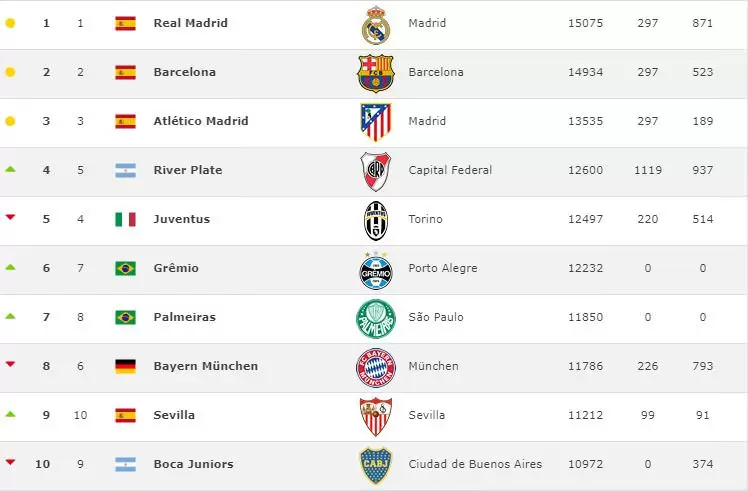This screenshot has width=748, height=491.
Task: Open the Boca Juniors team link
Action: pos(193,464)
